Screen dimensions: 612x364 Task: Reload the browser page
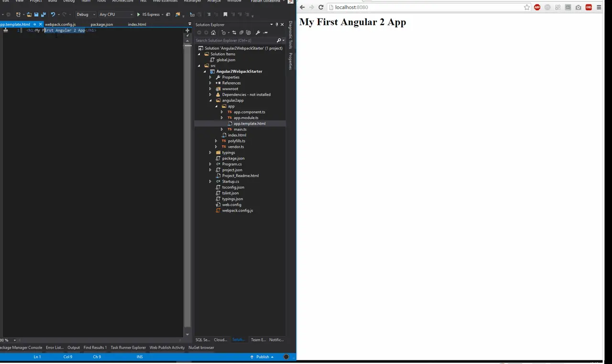point(321,7)
